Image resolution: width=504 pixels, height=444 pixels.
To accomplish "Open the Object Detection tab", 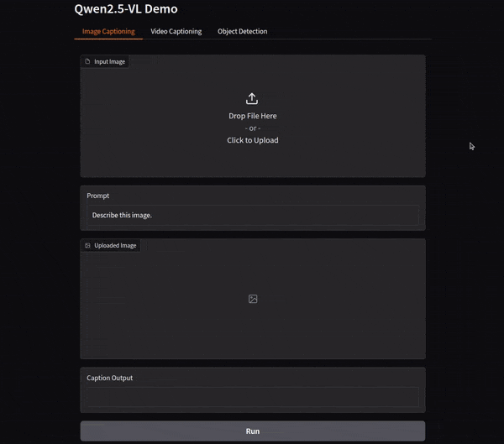I will point(243,32).
